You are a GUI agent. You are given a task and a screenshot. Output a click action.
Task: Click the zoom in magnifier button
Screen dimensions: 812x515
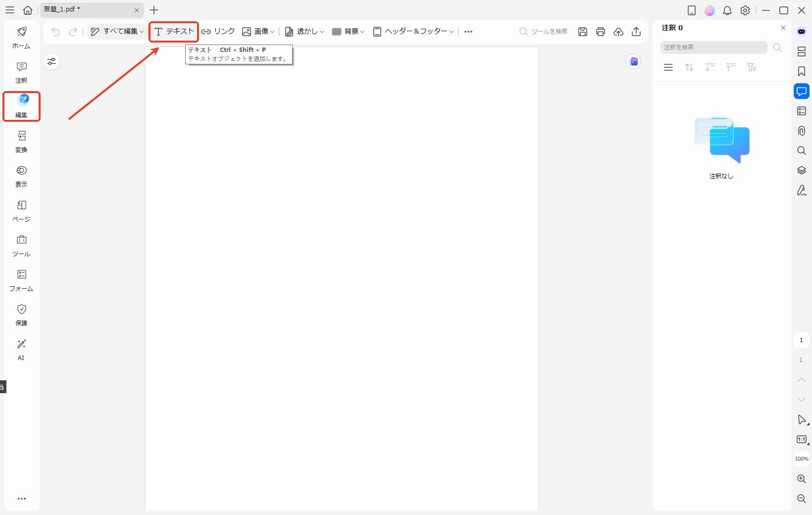point(801,479)
